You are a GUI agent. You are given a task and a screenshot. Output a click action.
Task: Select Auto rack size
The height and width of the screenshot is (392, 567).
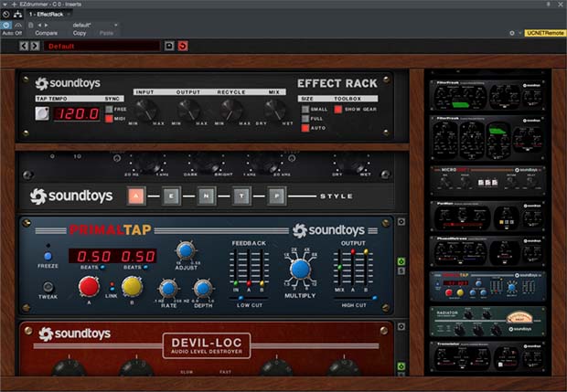pyautogui.click(x=305, y=128)
